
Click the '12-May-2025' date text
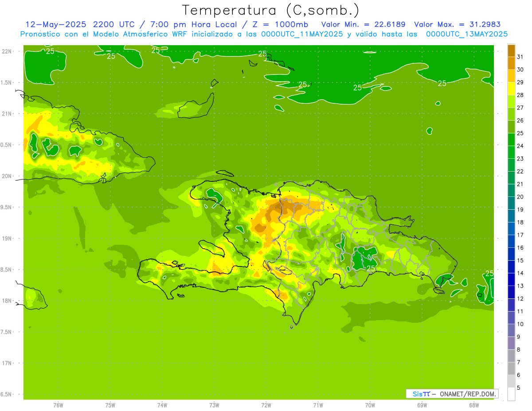[56, 24]
